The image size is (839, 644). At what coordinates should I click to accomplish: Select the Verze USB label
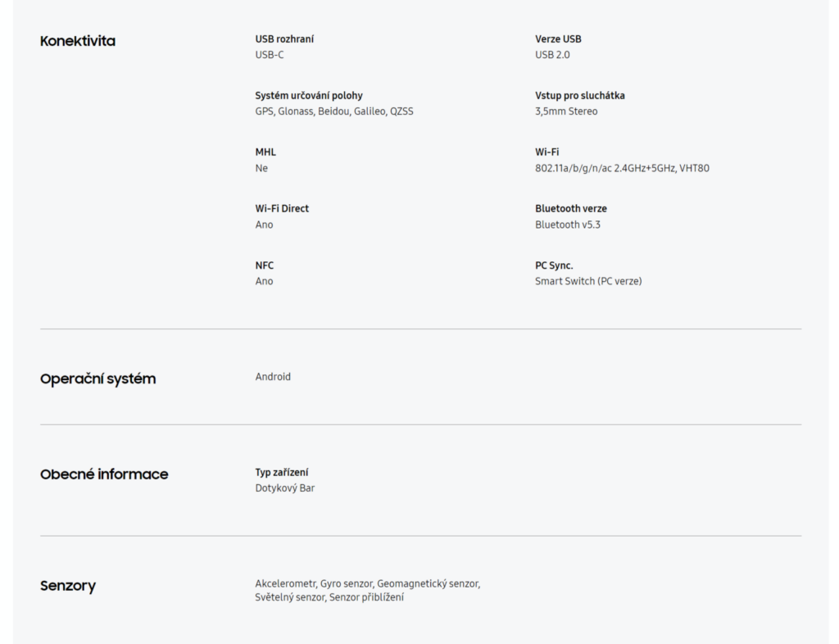click(558, 39)
